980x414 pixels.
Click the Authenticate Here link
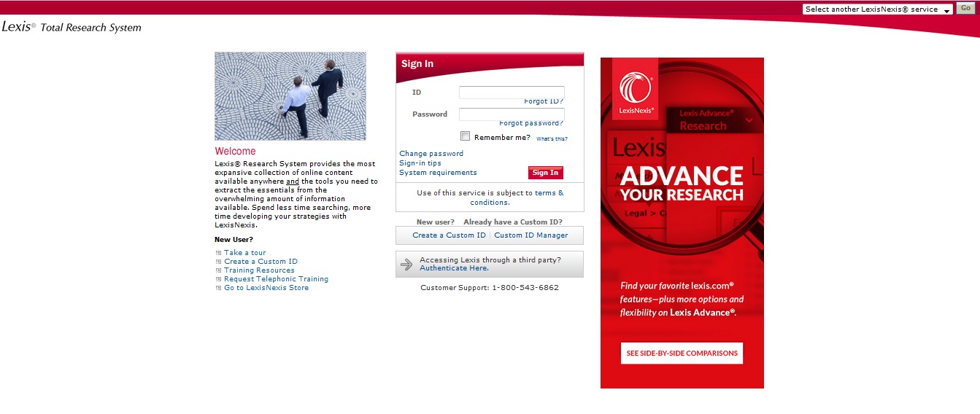454,268
